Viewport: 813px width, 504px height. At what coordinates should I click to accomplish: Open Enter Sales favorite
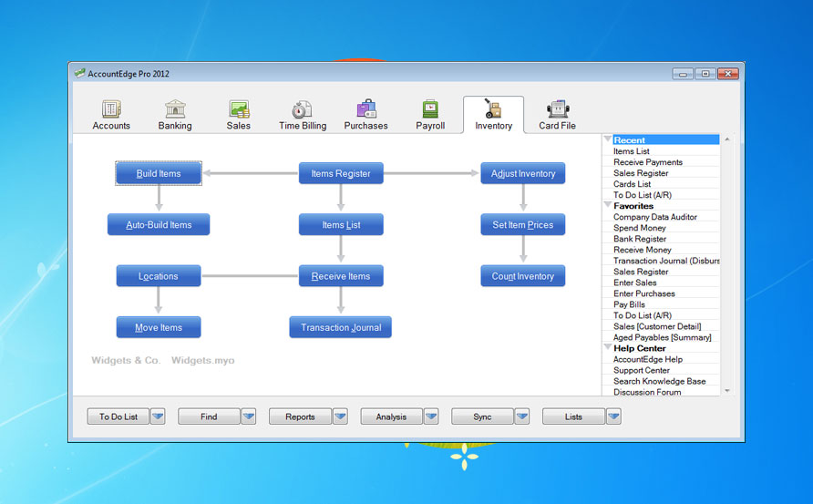tap(634, 282)
